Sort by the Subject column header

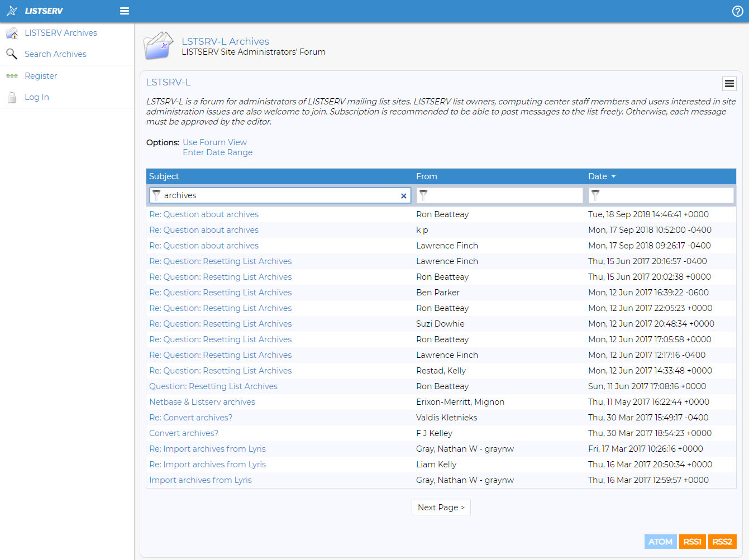click(x=164, y=176)
